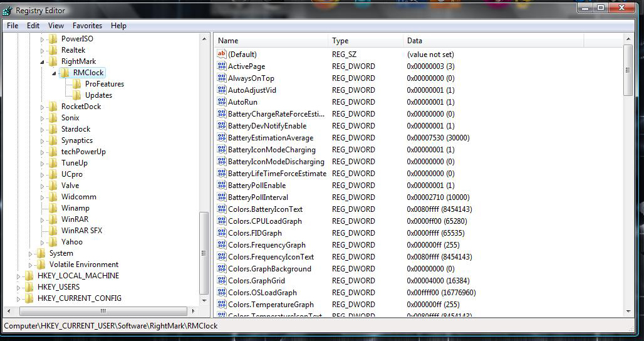
Task: Select the UCpro key
Action: (72, 174)
